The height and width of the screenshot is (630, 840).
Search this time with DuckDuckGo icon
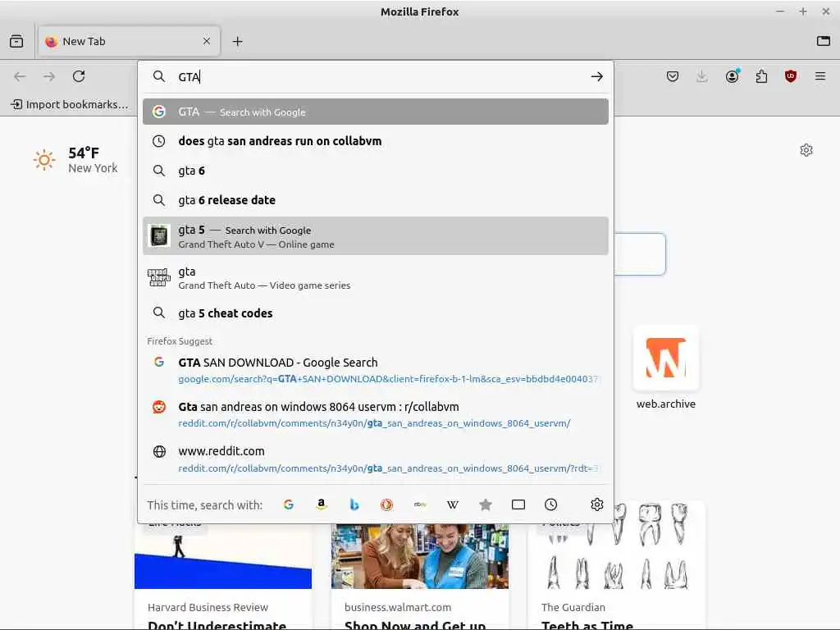click(x=387, y=504)
